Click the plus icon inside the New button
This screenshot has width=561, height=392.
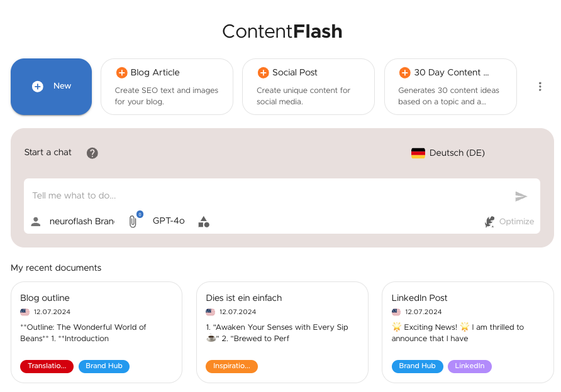(37, 87)
